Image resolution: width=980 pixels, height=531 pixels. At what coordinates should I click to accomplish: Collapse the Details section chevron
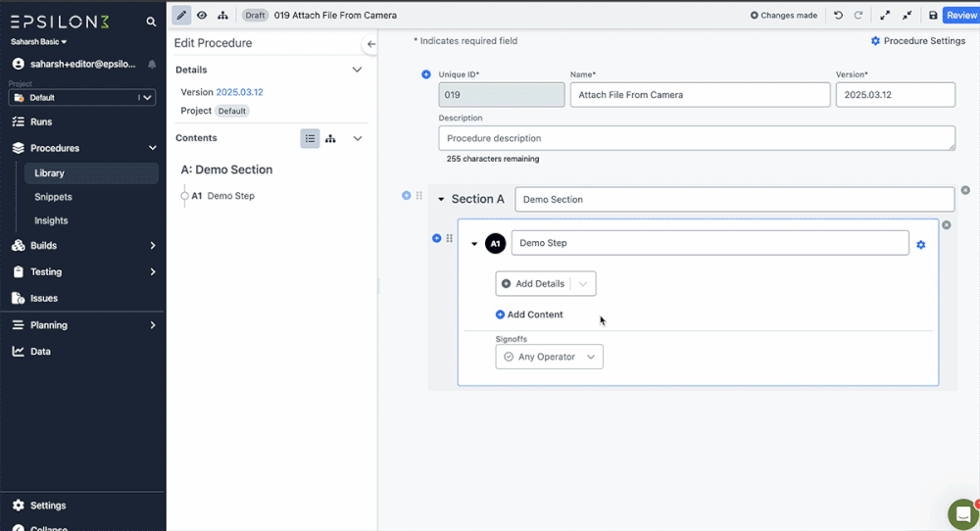pyautogui.click(x=357, y=70)
